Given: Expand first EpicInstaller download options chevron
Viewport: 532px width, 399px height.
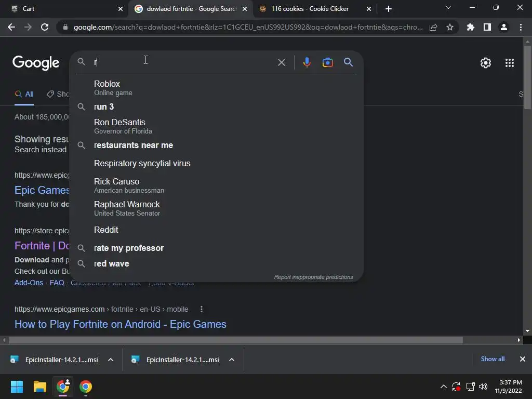Looking at the screenshot, I should (x=111, y=360).
